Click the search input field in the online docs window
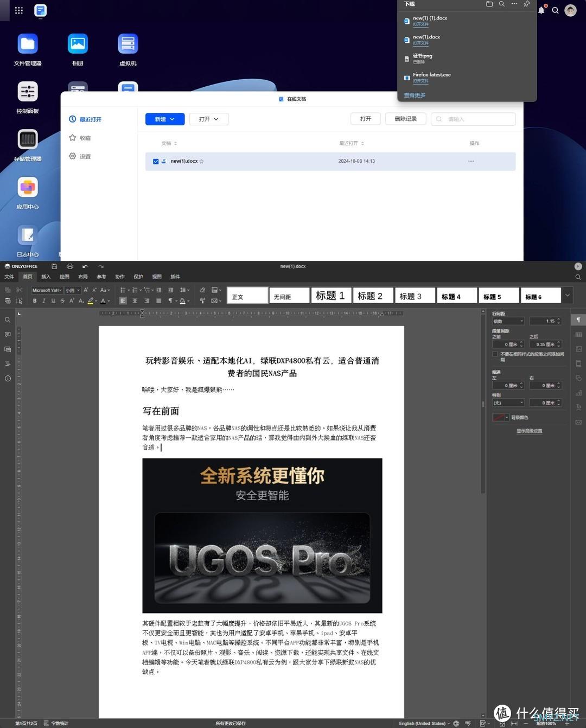The width and height of the screenshot is (586, 728). pyautogui.click(x=473, y=119)
